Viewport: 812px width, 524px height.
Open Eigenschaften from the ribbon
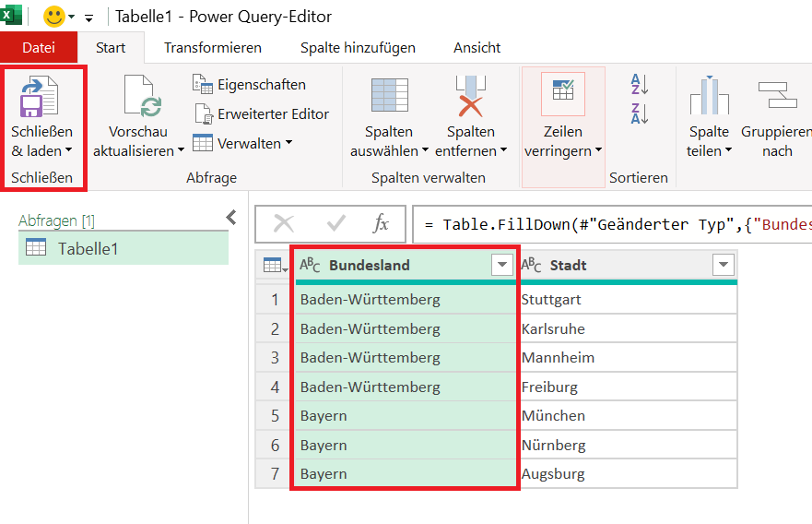coord(250,85)
